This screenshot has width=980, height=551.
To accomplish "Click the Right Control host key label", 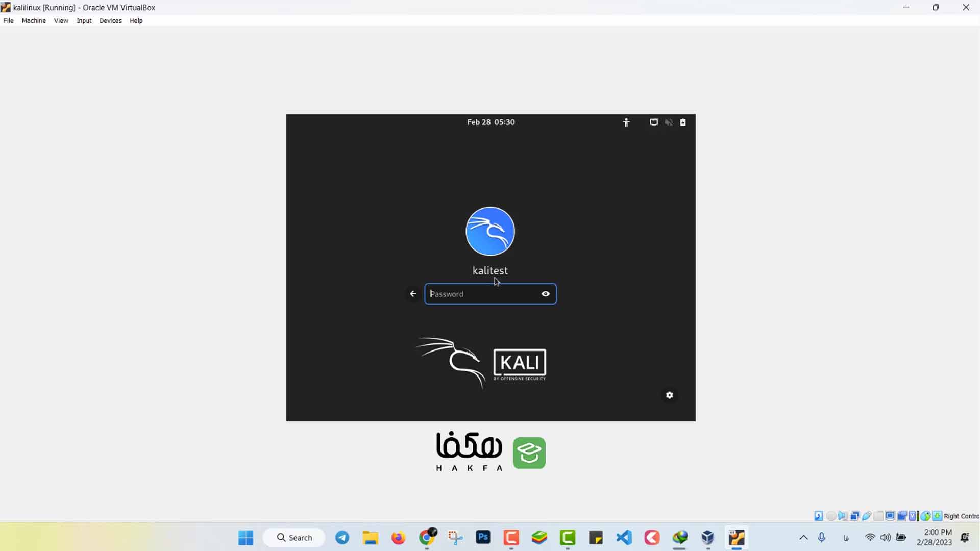I will [962, 516].
